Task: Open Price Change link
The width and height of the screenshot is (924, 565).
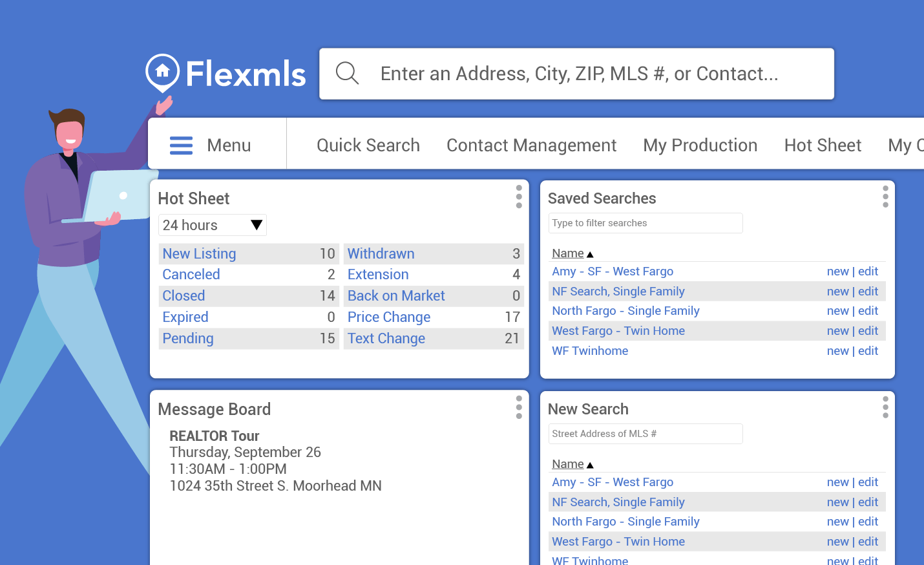Action: [389, 317]
